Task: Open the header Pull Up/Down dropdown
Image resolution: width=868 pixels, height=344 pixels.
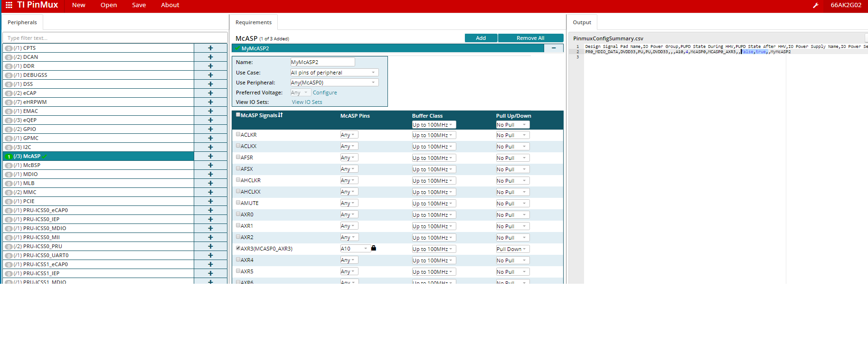Action: (x=513, y=125)
